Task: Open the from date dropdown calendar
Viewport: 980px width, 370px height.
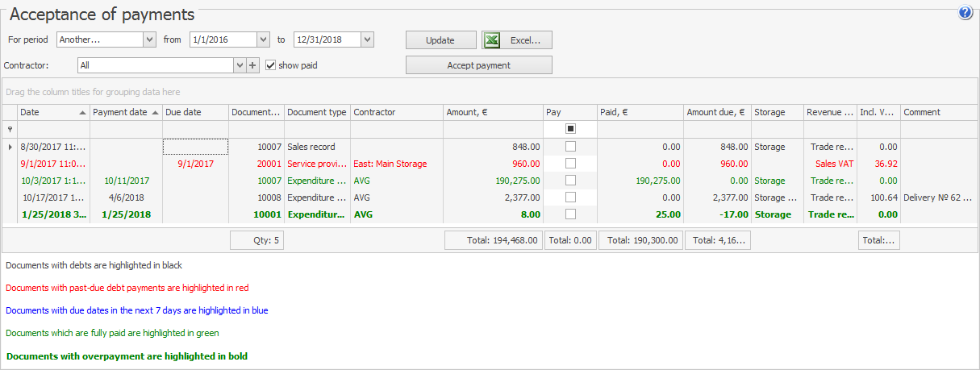Action: [x=263, y=39]
